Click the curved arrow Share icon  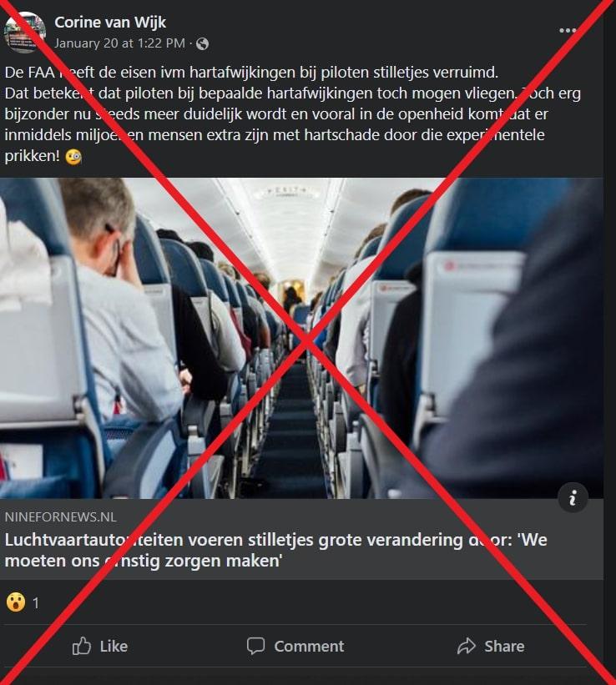467,646
